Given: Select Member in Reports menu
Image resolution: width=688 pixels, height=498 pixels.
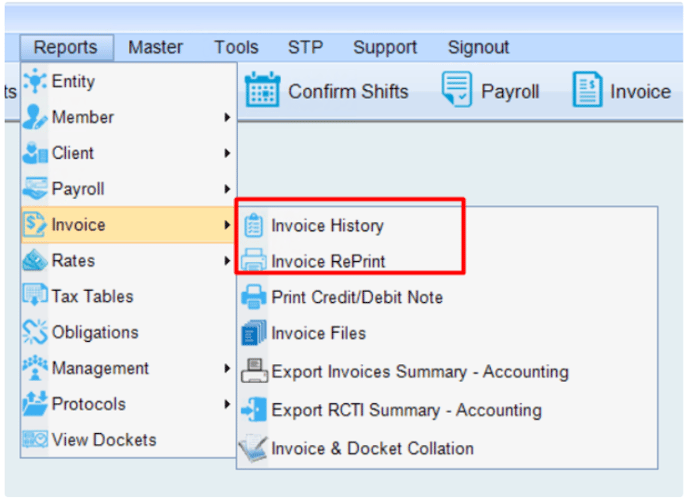Looking at the screenshot, I should pos(129,117).
